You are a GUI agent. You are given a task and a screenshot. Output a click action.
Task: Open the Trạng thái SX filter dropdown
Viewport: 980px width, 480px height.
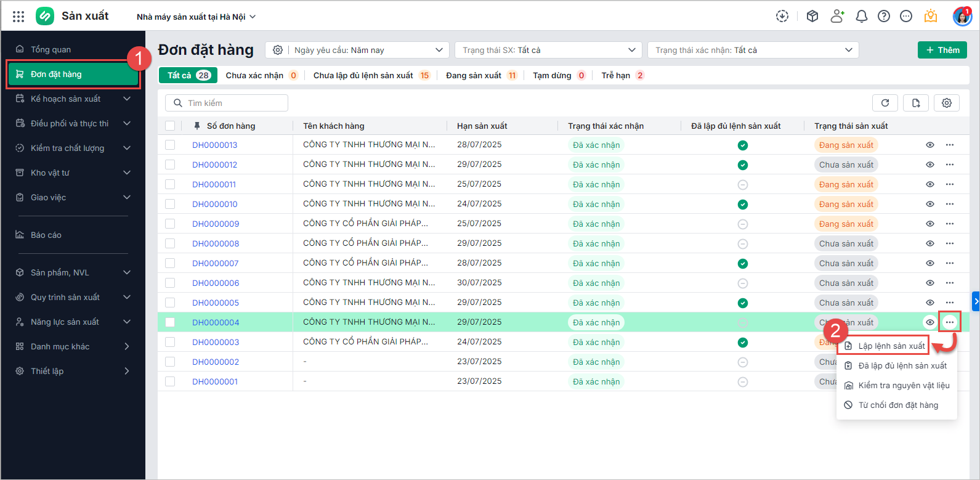tap(548, 50)
